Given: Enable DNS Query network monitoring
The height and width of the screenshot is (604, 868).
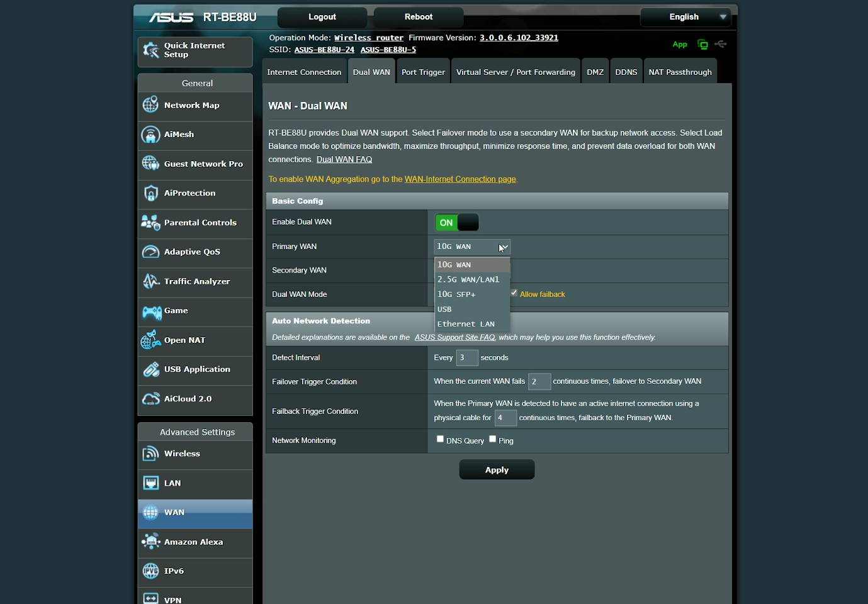Looking at the screenshot, I should click(x=440, y=439).
